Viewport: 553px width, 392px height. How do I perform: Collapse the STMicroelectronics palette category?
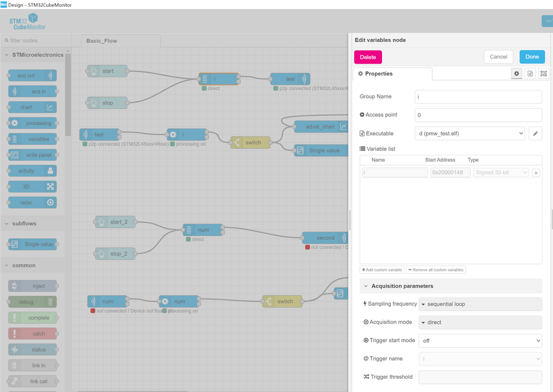(7, 55)
